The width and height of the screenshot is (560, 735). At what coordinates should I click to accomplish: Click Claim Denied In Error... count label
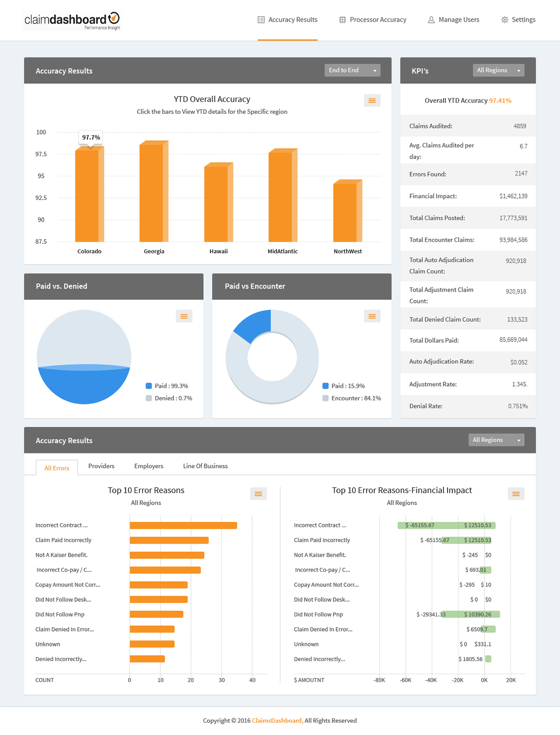(65, 629)
